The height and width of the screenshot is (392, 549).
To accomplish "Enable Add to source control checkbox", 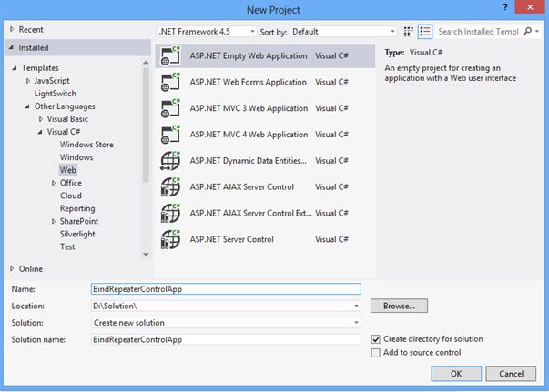I will (x=376, y=353).
